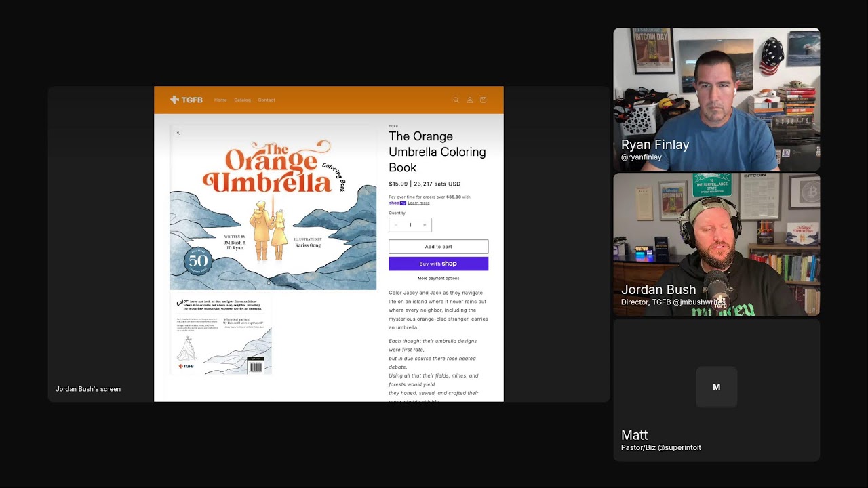The height and width of the screenshot is (488, 868).
Task: Click the Jordan Bush's screen label
Action: point(88,389)
